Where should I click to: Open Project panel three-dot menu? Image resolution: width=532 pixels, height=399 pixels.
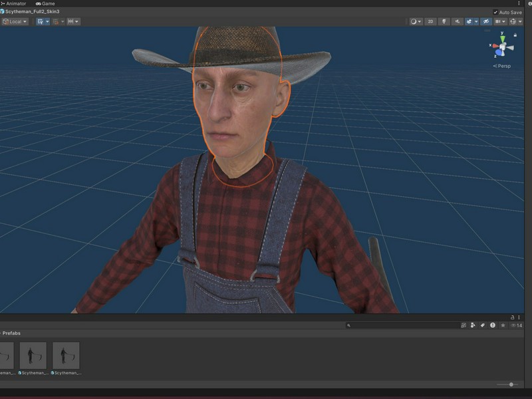coord(519,317)
